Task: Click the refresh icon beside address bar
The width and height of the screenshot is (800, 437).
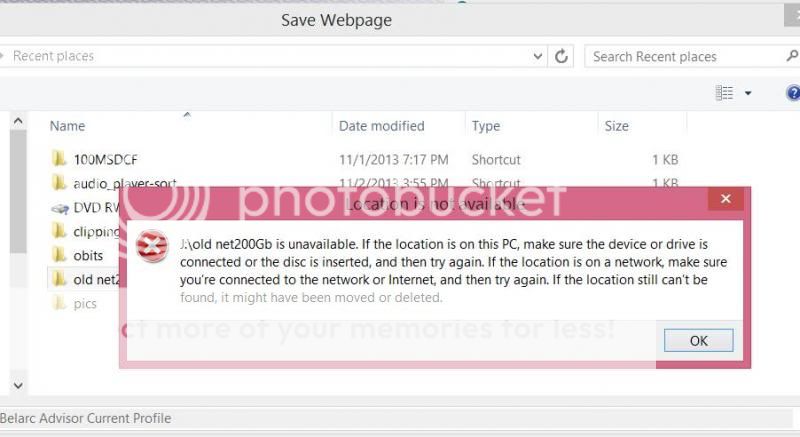Action: pos(561,56)
